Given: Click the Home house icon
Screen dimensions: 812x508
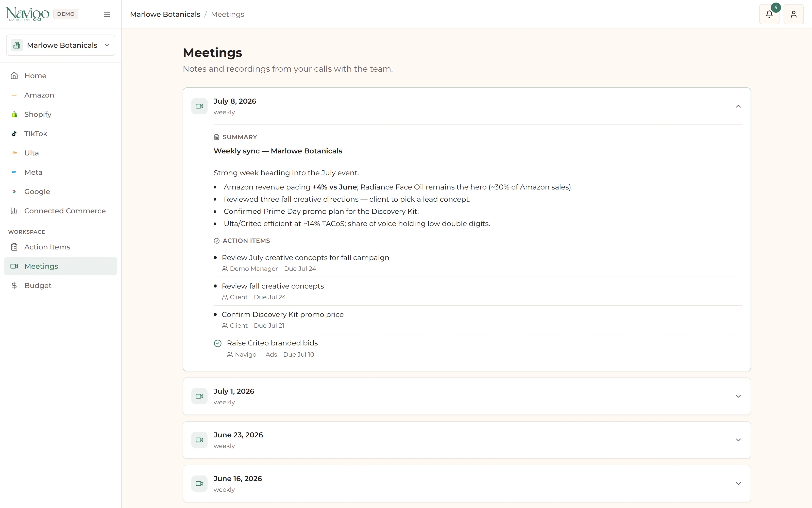Looking at the screenshot, I should point(14,76).
